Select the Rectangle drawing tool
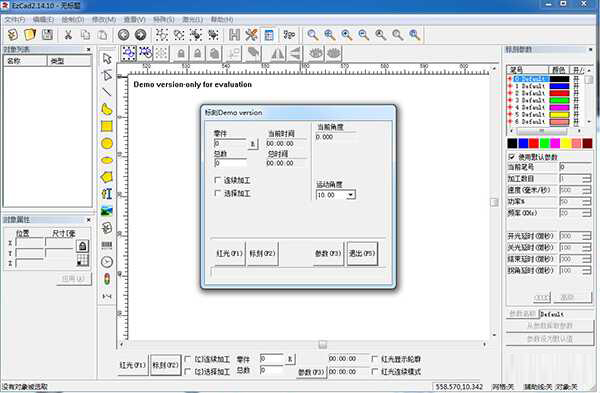Image resolution: width=600 pixels, height=393 pixels. (107, 126)
